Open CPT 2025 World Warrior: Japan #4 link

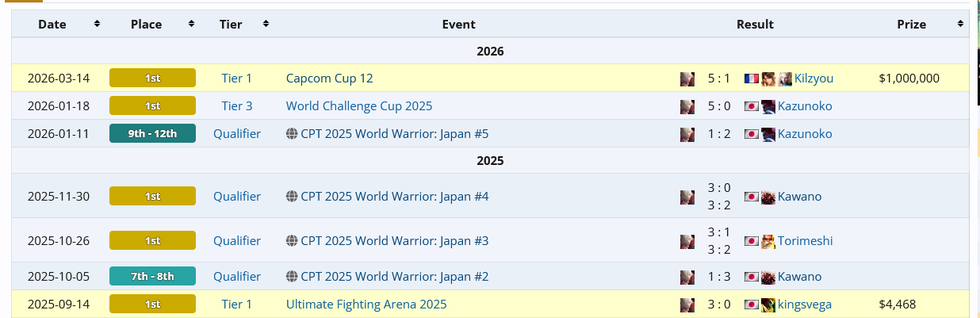[394, 197]
